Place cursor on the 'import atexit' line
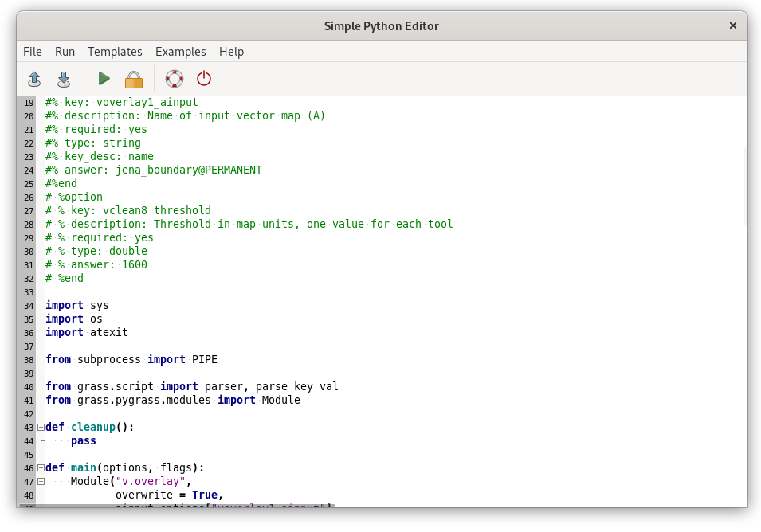Viewport: 761px width, 532px height. coord(87,333)
